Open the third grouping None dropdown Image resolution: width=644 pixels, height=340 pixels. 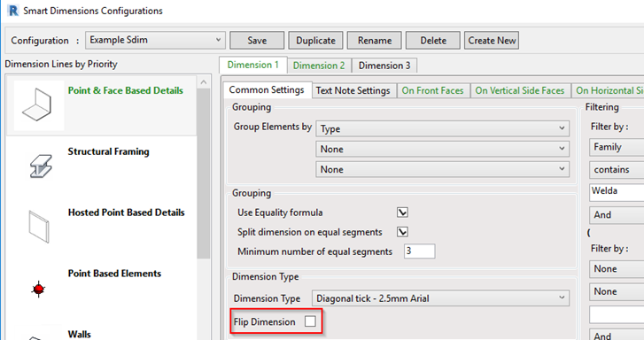pyautogui.click(x=442, y=169)
